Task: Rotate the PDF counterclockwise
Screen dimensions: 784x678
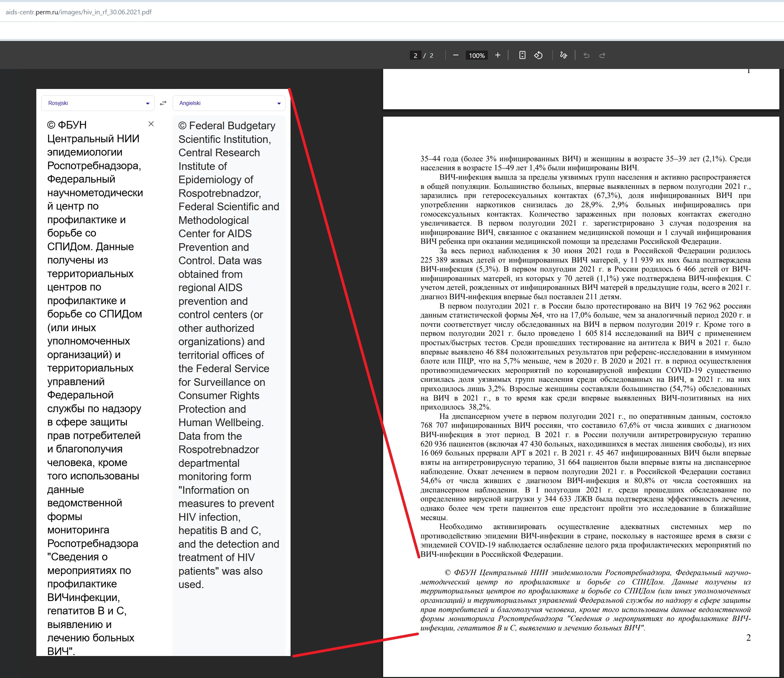Action: pyautogui.click(x=538, y=55)
